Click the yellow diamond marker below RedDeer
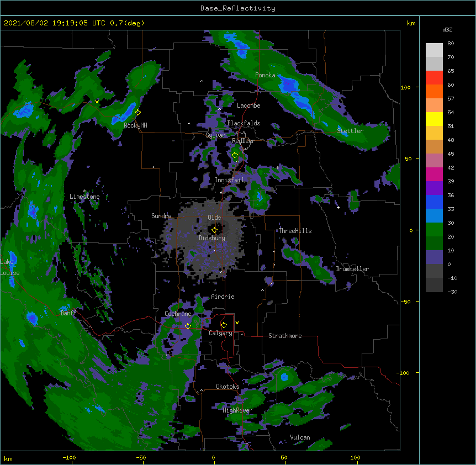Viewport: 476px width, 465px height. (x=235, y=155)
